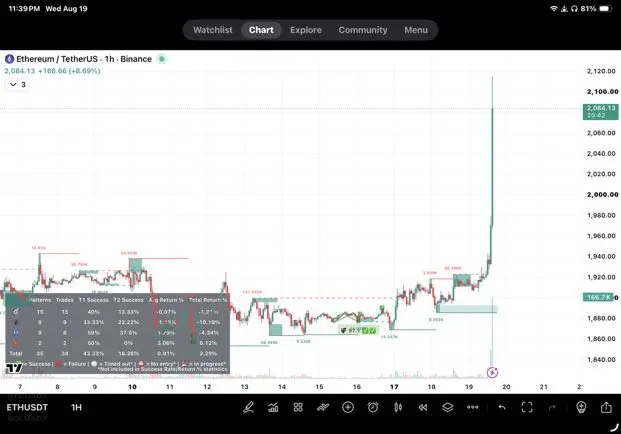Tap the Wi-Fi icon in status bar
The width and height of the screenshot is (621, 434).
pyautogui.click(x=553, y=8)
